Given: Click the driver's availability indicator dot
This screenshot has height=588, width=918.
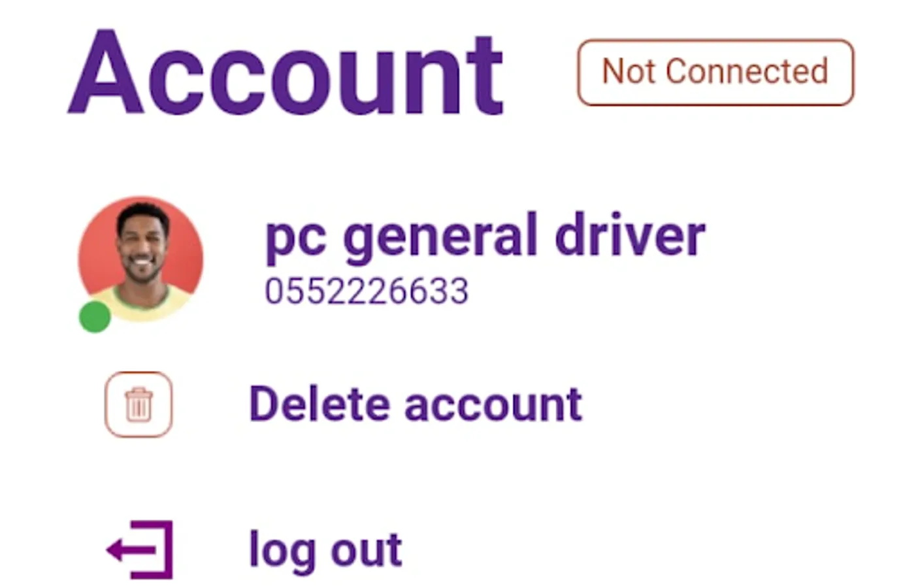Looking at the screenshot, I should [x=95, y=317].
